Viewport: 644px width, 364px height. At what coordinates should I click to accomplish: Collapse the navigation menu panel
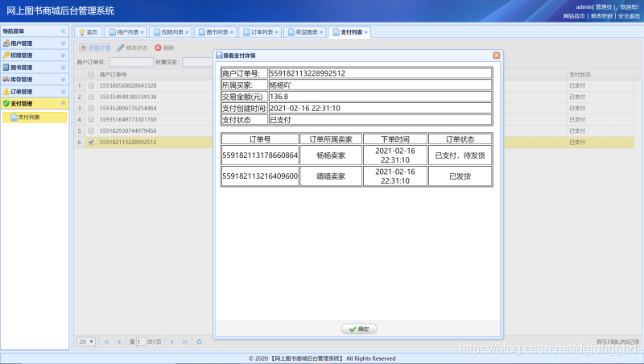[x=63, y=31]
